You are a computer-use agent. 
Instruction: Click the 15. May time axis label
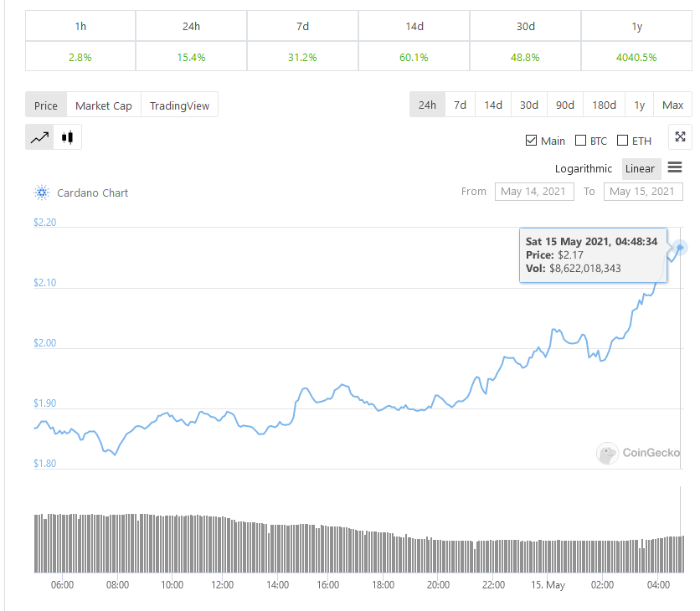click(x=548, y=584)
